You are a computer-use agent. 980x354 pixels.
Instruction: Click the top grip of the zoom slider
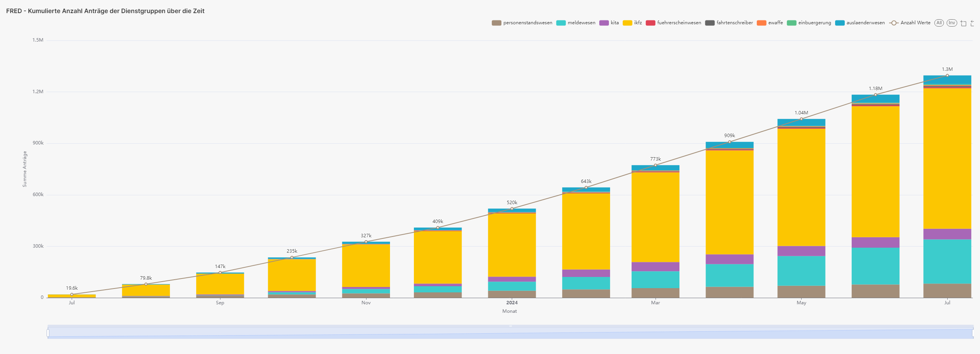click(x=511, y=326)
